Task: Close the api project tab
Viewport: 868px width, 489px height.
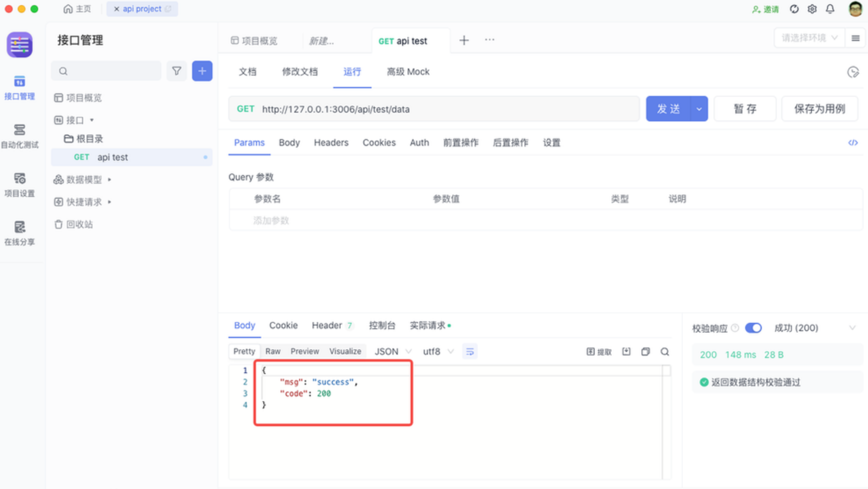Action: [116, 9]
